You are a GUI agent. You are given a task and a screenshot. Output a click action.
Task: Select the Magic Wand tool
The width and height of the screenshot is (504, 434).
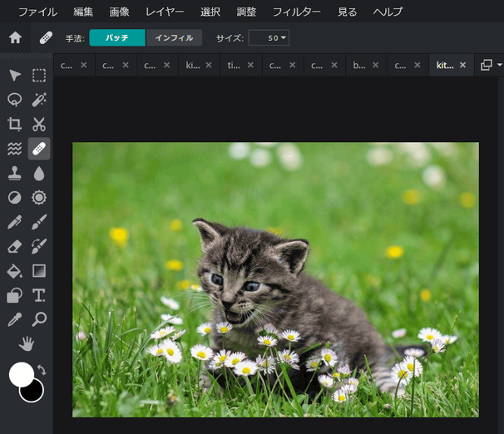(39, 100)
